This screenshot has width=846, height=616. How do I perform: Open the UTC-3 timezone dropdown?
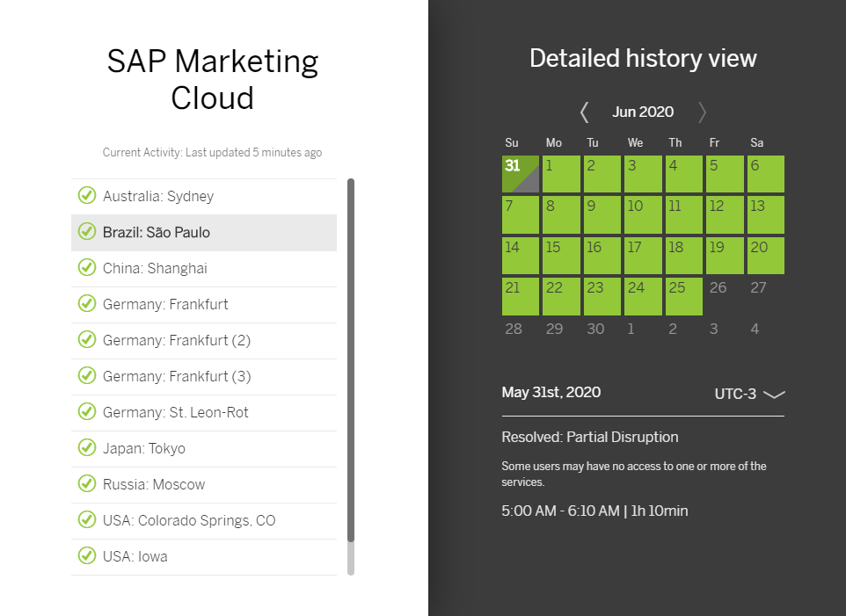(749, 394)
